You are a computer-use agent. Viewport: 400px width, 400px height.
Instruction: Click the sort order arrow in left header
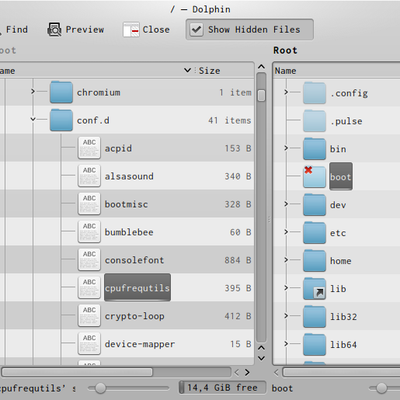[x=187, y=70]
